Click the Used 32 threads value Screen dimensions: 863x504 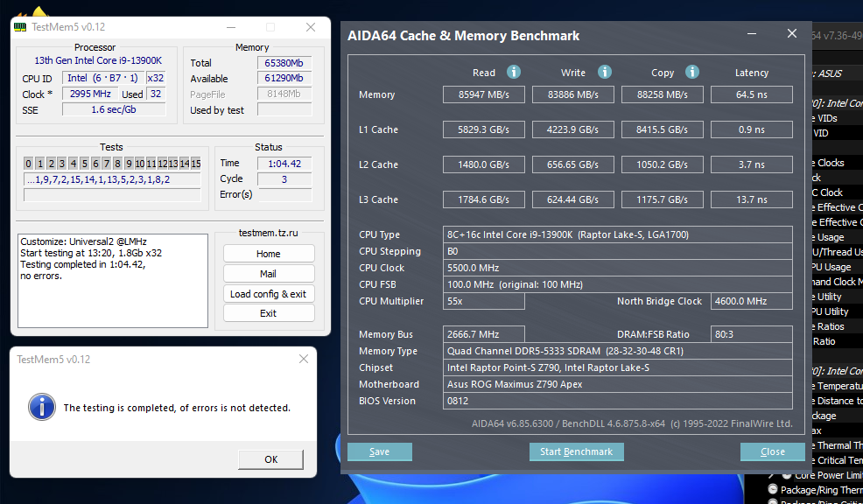click(x=156, y=94)
